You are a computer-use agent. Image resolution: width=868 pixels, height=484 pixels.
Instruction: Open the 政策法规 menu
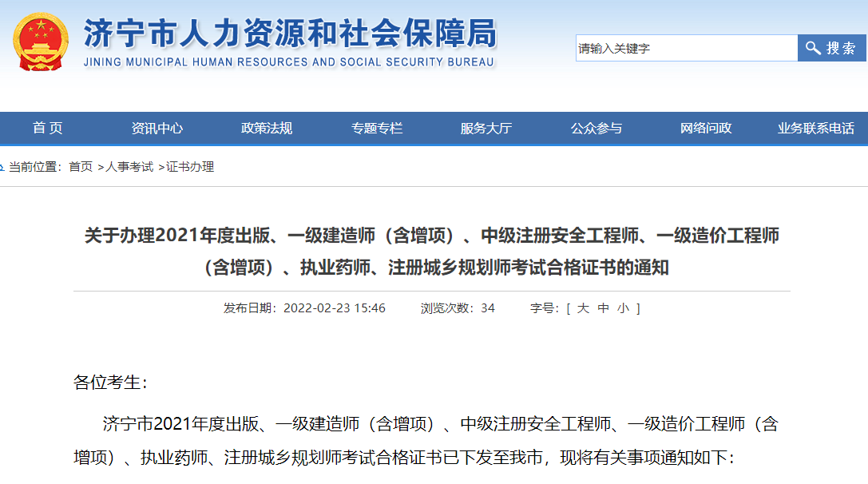pyautogui.click(x=267, y=128)
